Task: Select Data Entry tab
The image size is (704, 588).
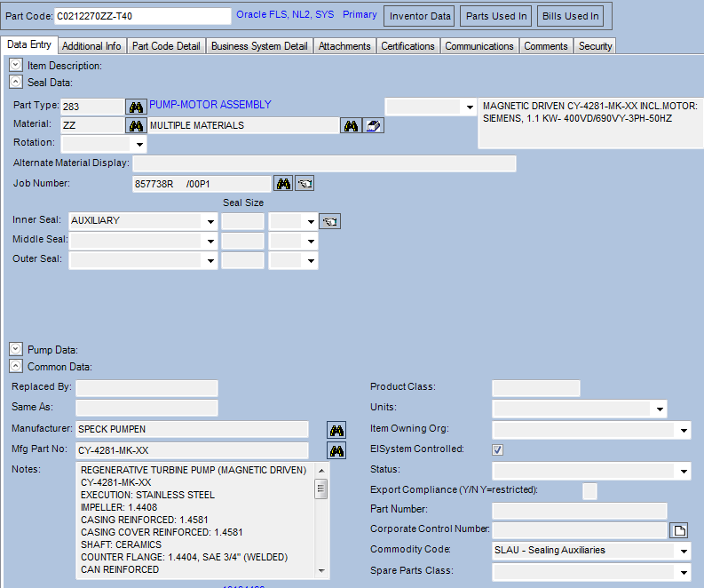Action: click(x=29, y=45)
